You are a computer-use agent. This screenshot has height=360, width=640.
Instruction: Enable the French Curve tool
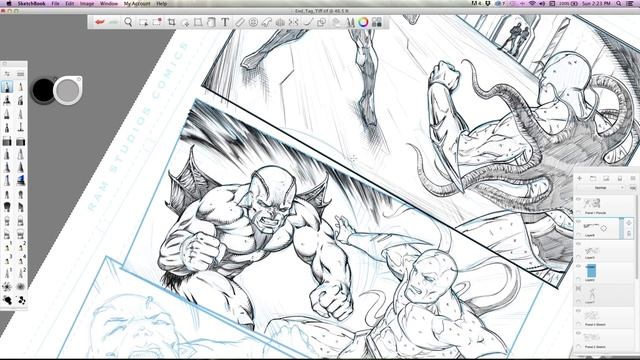[x=267, y=22]
